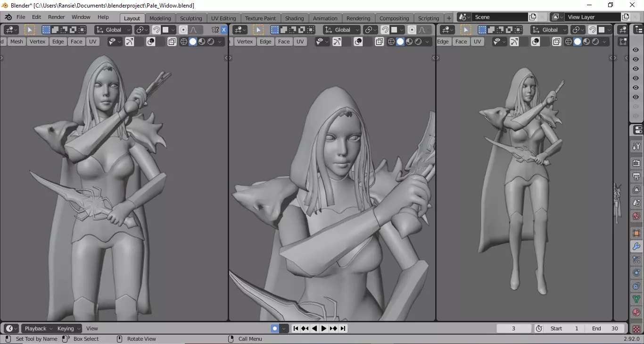Image resolution: width=644 pixels, height=344 pixels.
Task: Open the Object Constraint properties tab
Action: click(636, 286)
